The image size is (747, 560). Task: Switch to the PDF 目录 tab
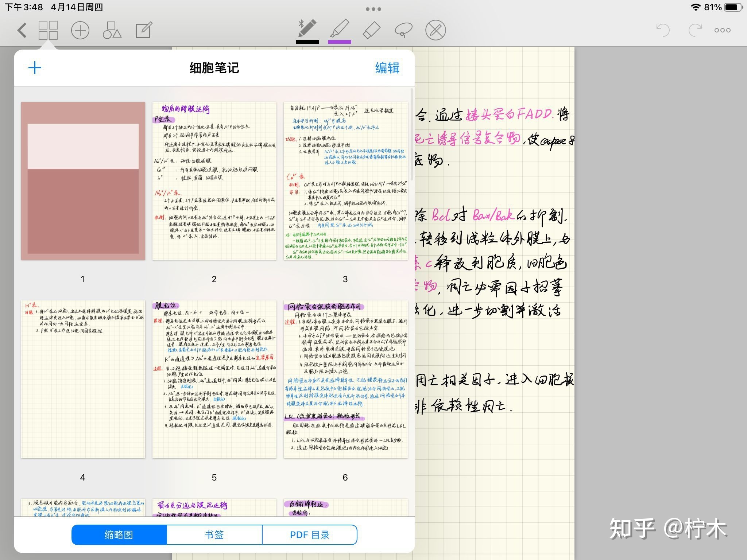tap(309, 534)
